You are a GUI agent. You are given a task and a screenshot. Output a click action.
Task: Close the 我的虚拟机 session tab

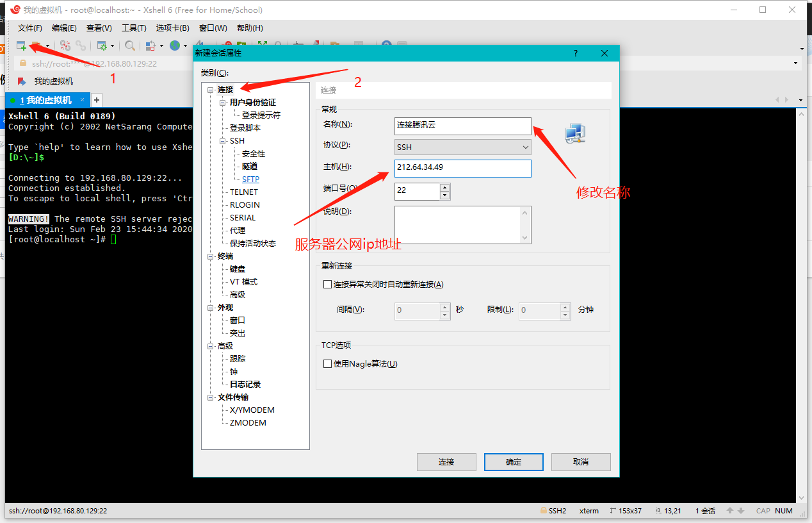pos(82,100)
